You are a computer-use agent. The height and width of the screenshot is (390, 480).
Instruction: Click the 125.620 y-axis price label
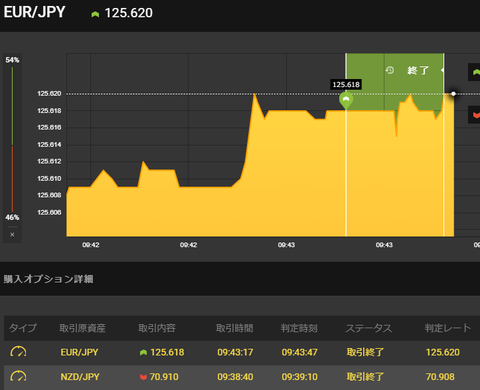49,94
